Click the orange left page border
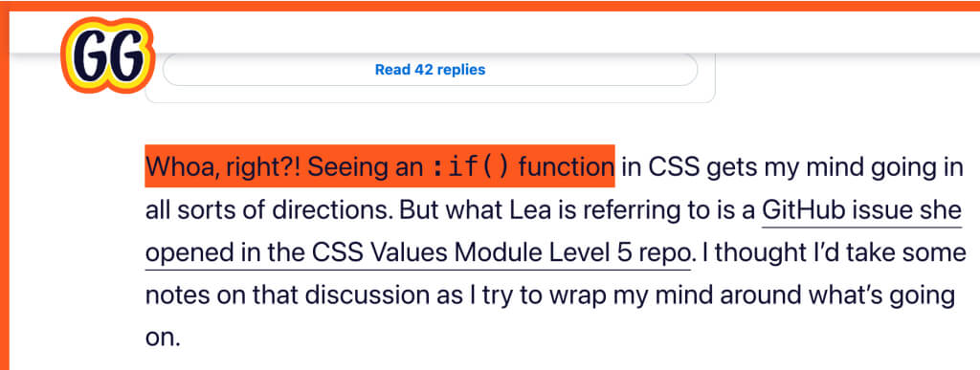980x370 pixels. pyautogui.click(x=5, y=187)
